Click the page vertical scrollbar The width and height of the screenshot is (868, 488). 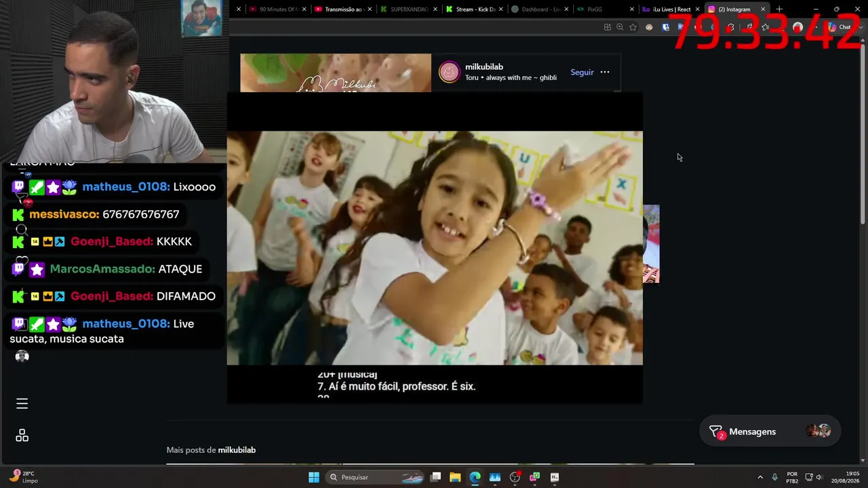point(863,136)
